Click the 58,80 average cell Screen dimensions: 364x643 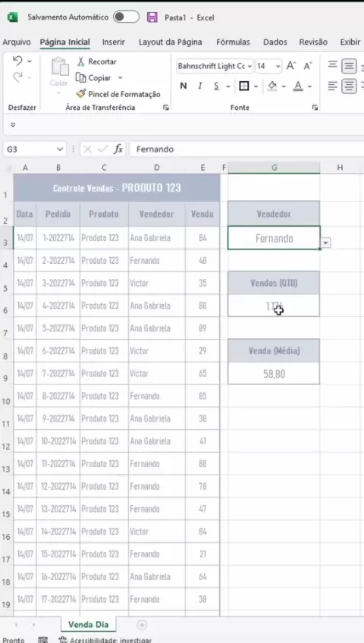click(274, 374)
